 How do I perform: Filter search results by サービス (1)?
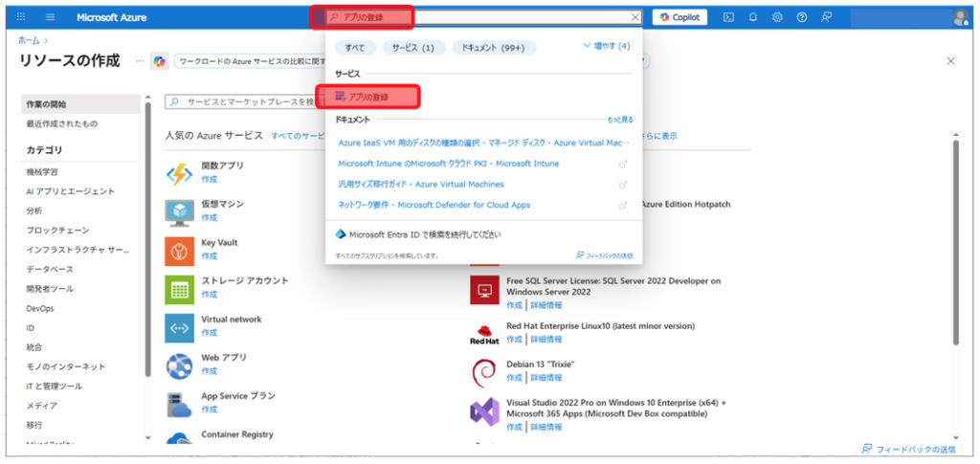(413, 47)
